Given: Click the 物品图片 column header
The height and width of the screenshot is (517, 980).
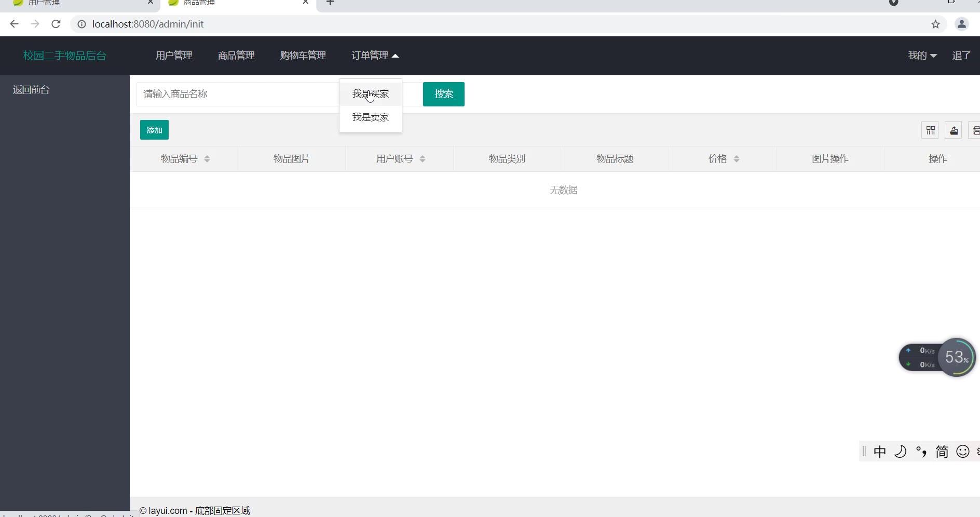Looking at the screenshot, I should [292, 159].
